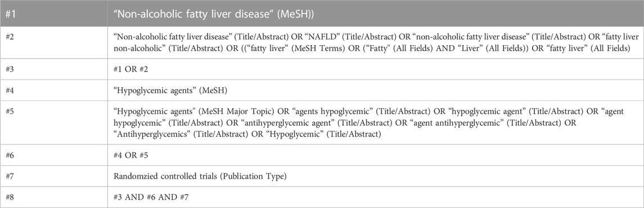Viewport: 644px width, 208px height.
Task: Click the #2 row label cell
Action: pyautogui.click(x=54, y=43)
